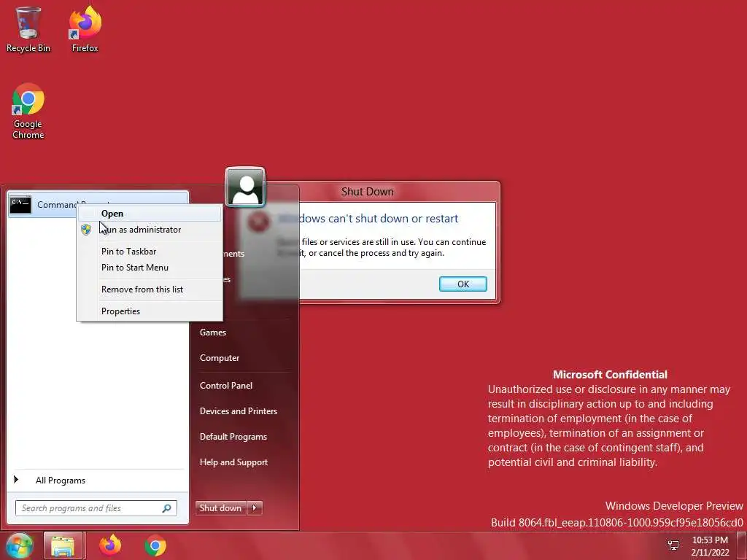
Task: Open File Explorer from the taskbar
Action: pyautogui.click(x=63, y=545)
